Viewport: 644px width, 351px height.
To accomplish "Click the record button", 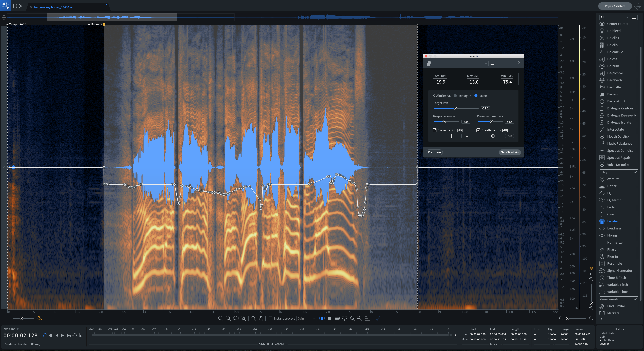I will click(x=51, y=335).
